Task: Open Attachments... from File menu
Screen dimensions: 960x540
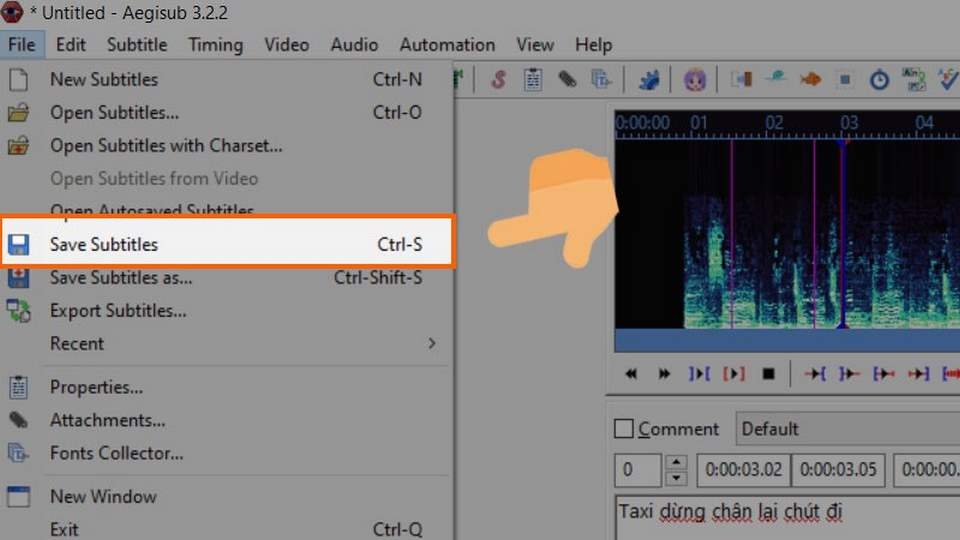Action: coord(227,420)
